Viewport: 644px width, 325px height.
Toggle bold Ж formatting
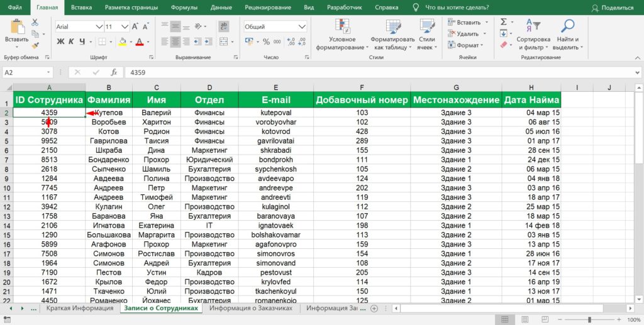point(61,41)
